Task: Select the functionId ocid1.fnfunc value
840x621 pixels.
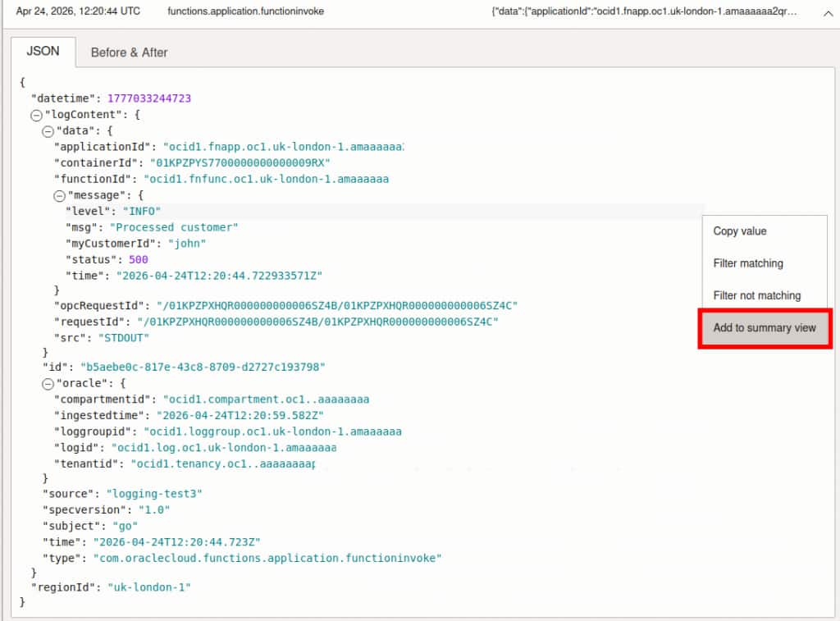Action: [267, 179]
